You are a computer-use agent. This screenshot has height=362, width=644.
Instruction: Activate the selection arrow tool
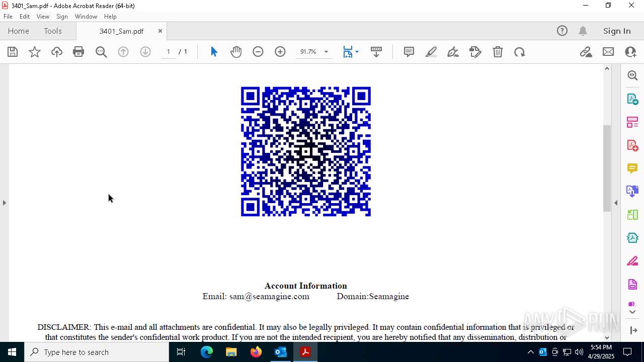point(214,52)
